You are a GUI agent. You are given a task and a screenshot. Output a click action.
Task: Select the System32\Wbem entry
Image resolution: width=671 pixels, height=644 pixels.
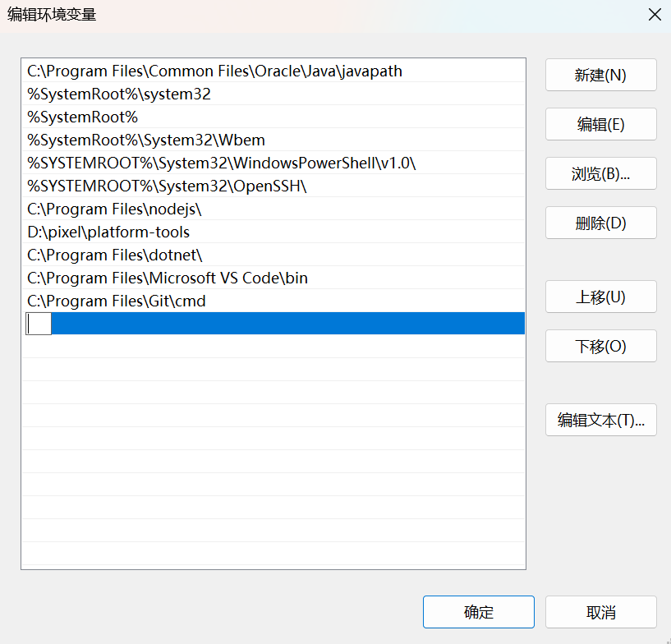click(x=273, y=140)
